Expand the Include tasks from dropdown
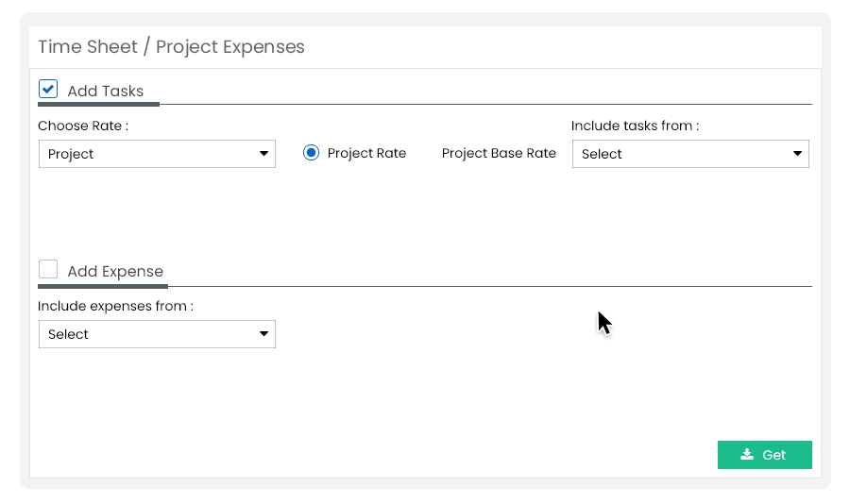Viewport: 850px width, 504px height. [x=689, y=154]
